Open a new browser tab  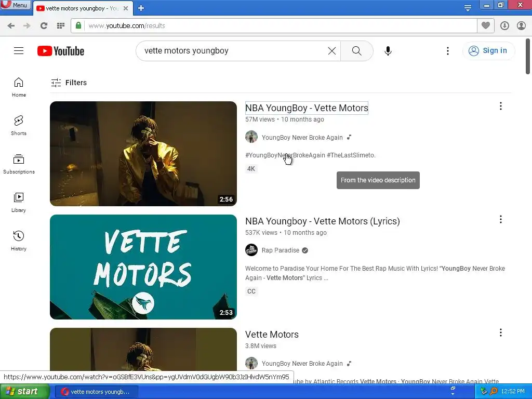(x=141, y=8)
